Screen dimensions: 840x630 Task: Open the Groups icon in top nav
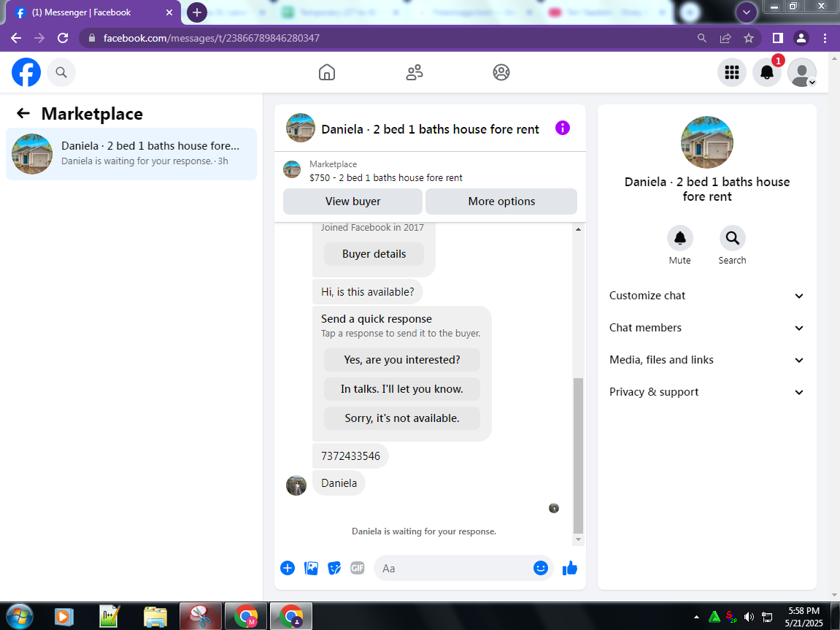point(501,72)
